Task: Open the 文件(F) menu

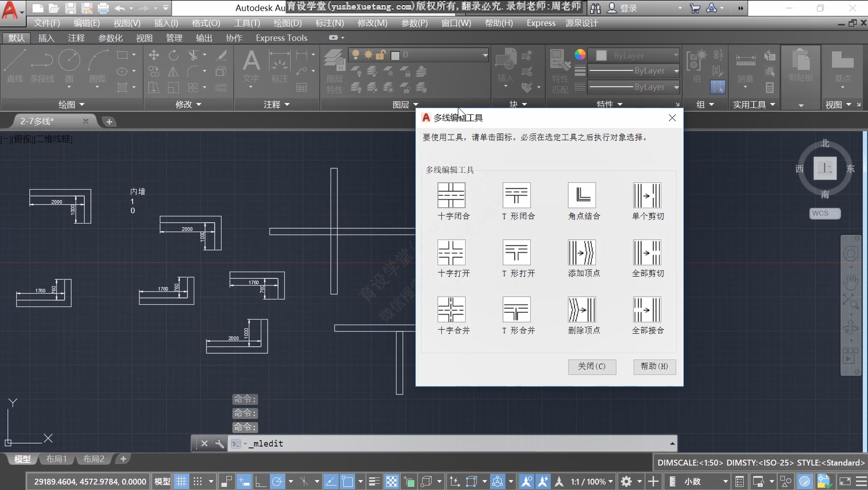Action: (x=47, y=23)
